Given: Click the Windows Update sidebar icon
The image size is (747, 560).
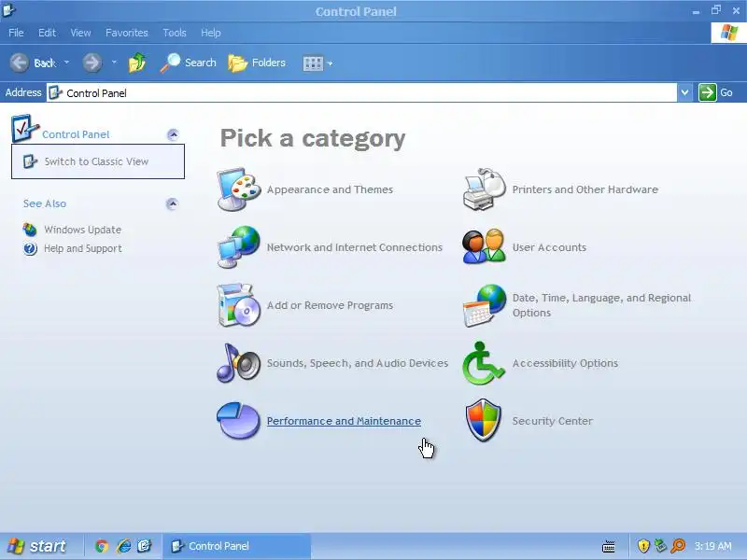Looking at the screenshot, I should click(x=30, y=230).
